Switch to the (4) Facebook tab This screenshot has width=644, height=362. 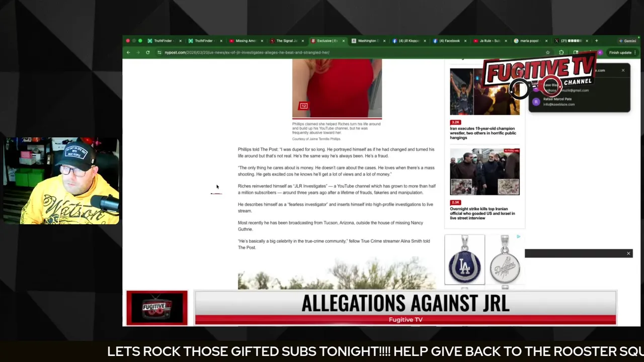pyautogui.click(x=449, y=41)
